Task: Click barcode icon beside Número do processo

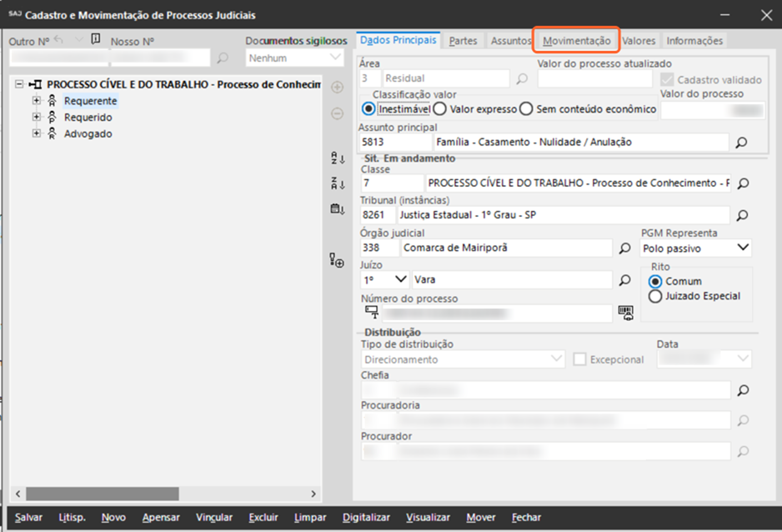Action: pos(625,313)
